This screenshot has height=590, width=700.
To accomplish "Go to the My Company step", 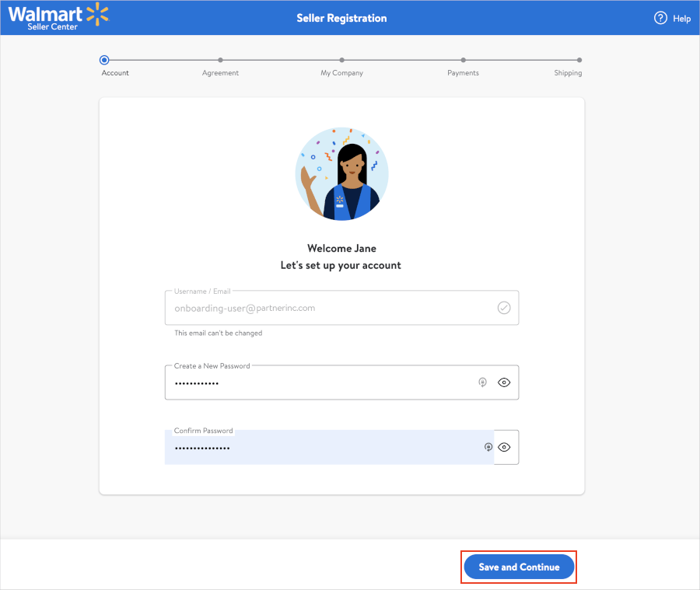I will point(342,60).
